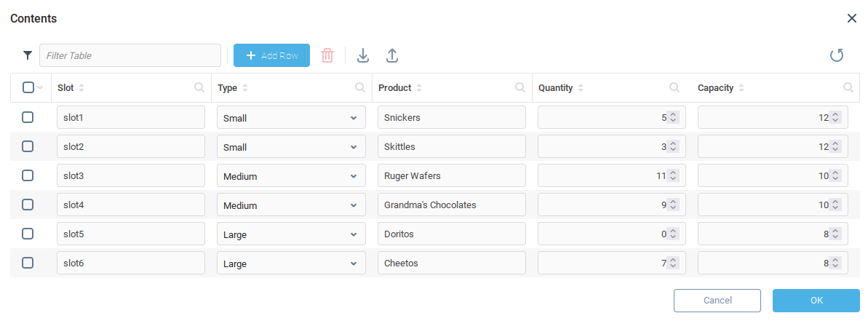Click the upload table icon
868x321 pixels.
click(x=392, y=55)
